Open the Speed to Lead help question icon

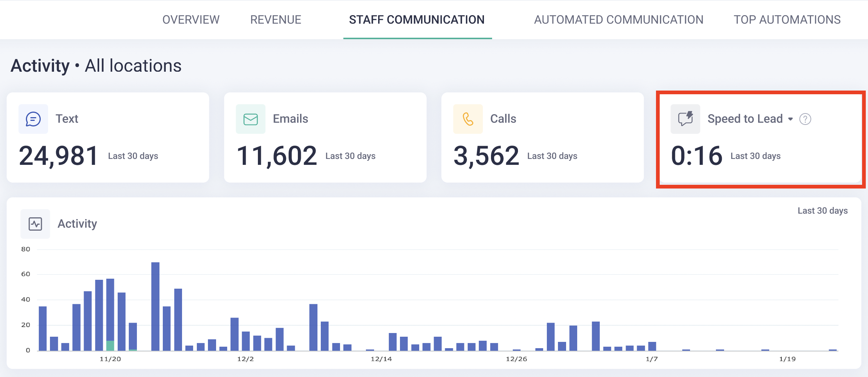click(805, 119)
